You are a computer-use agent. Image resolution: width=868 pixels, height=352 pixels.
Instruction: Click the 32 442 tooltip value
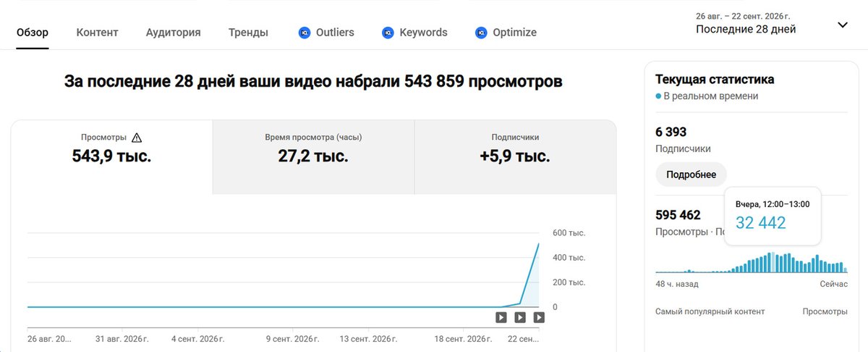click(x=760, y=223)
